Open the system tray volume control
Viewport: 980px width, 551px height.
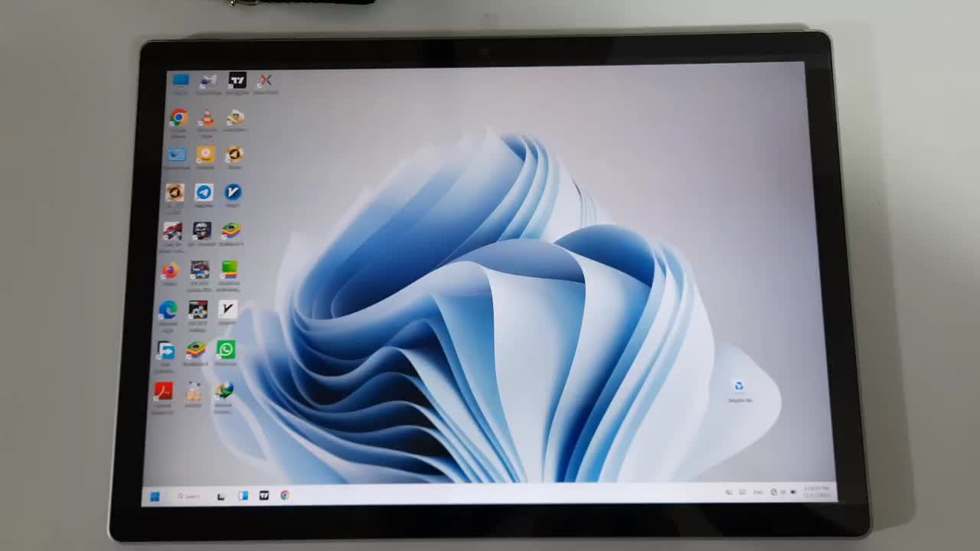pos(782,492)
